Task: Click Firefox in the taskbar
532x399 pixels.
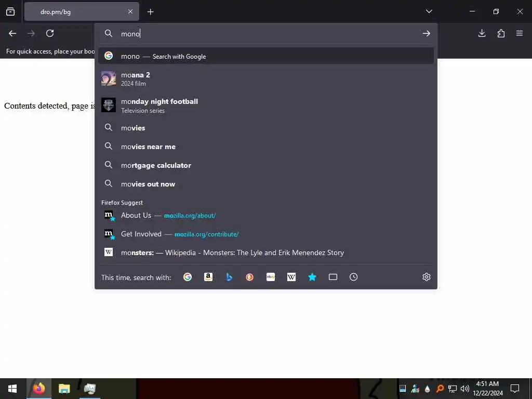Action: click(38, 389)
